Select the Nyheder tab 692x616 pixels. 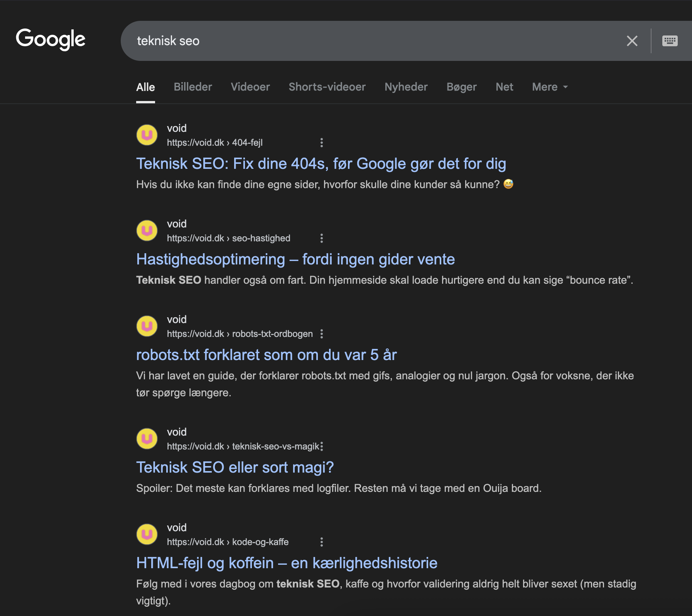click(x=406, y=87)
